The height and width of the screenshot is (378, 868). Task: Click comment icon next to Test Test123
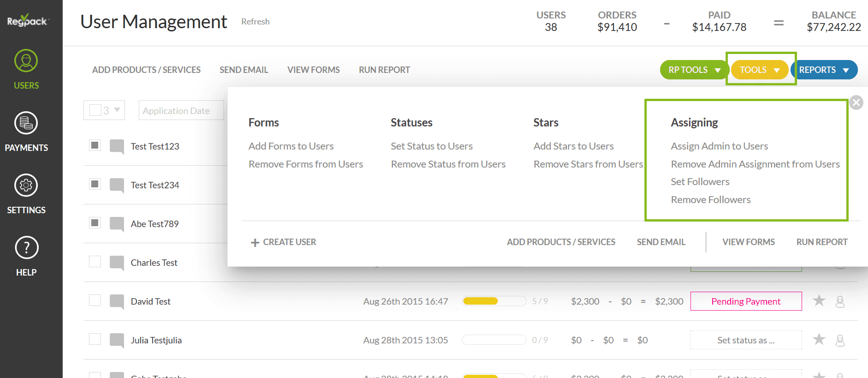[117, 146]
